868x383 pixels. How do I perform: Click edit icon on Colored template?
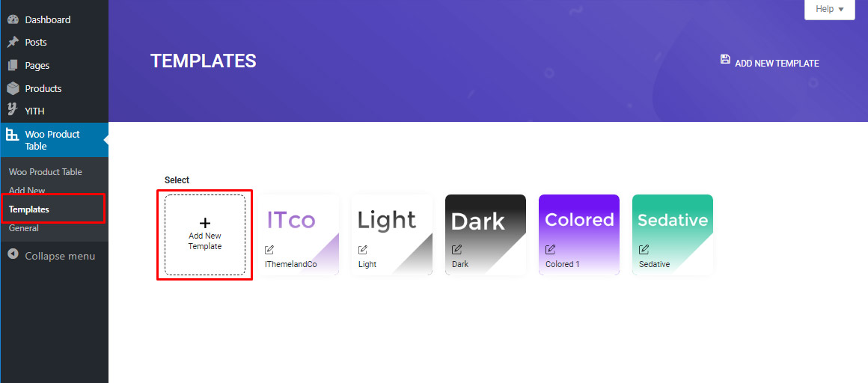pyautogui.click(x=550, y=250)
